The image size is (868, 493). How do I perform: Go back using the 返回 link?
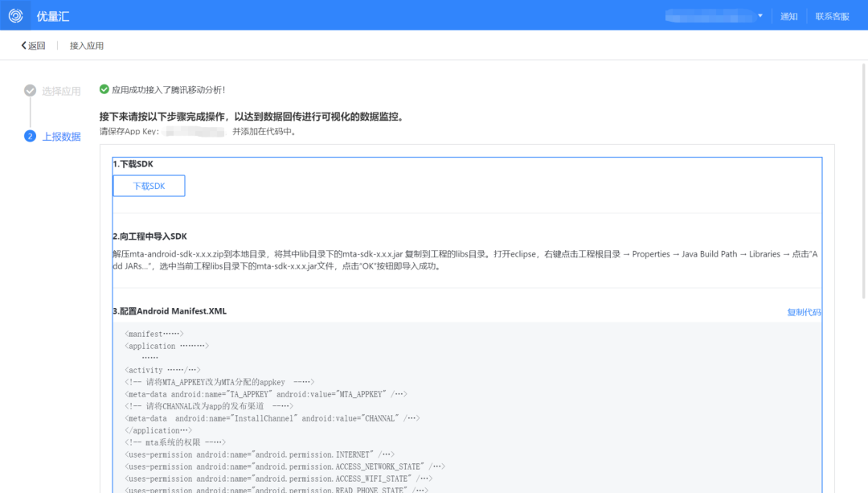[x=33, y=45]
